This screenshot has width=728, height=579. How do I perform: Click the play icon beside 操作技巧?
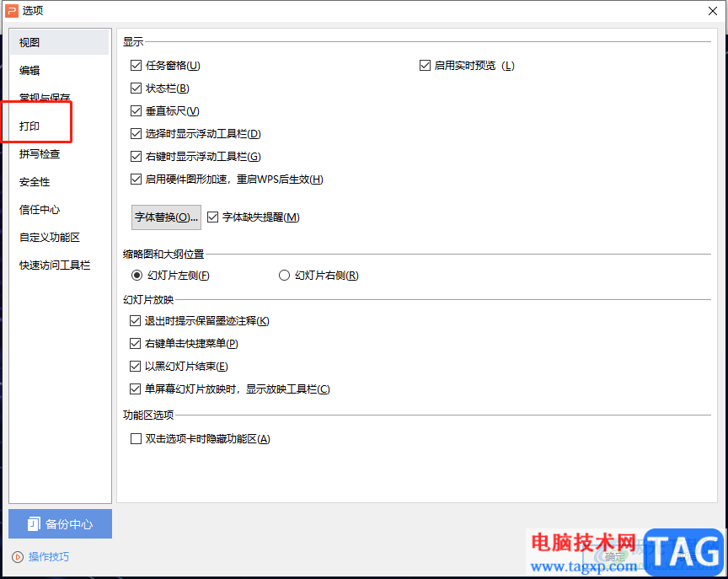point(18,557)
